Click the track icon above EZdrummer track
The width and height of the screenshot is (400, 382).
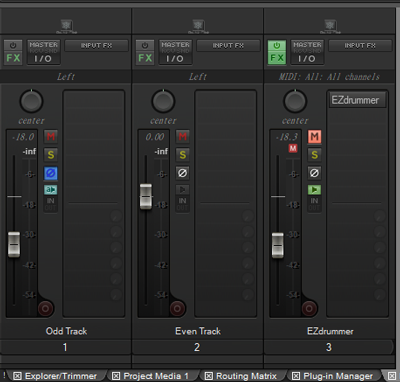pyautogui.click(x=330, y=26)
